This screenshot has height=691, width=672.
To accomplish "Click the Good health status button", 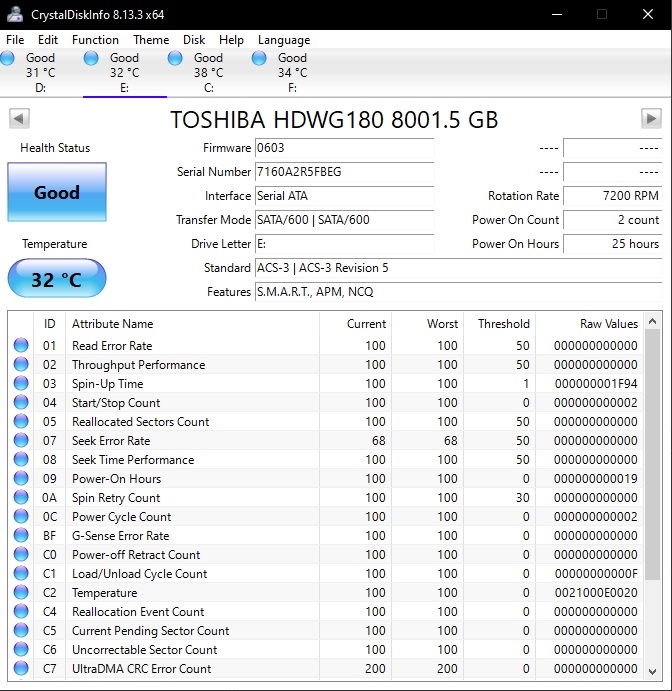I will click(57, 192).
